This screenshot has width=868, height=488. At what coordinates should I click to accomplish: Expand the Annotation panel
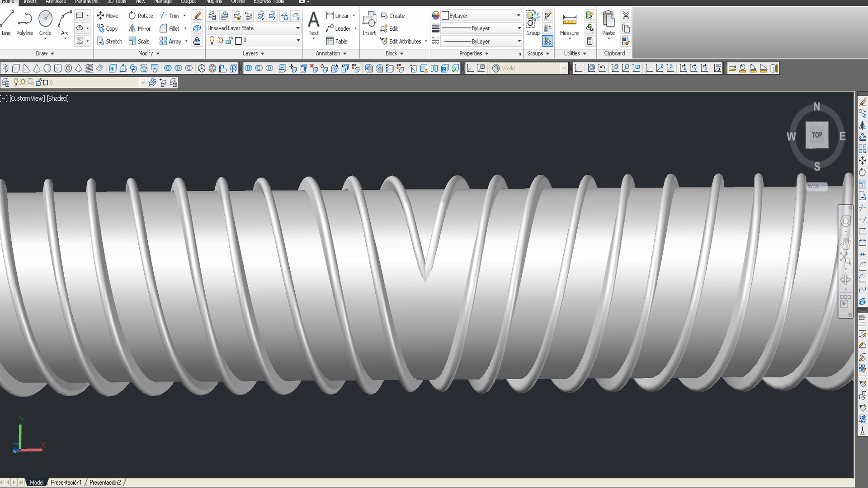tap(331, 53)
